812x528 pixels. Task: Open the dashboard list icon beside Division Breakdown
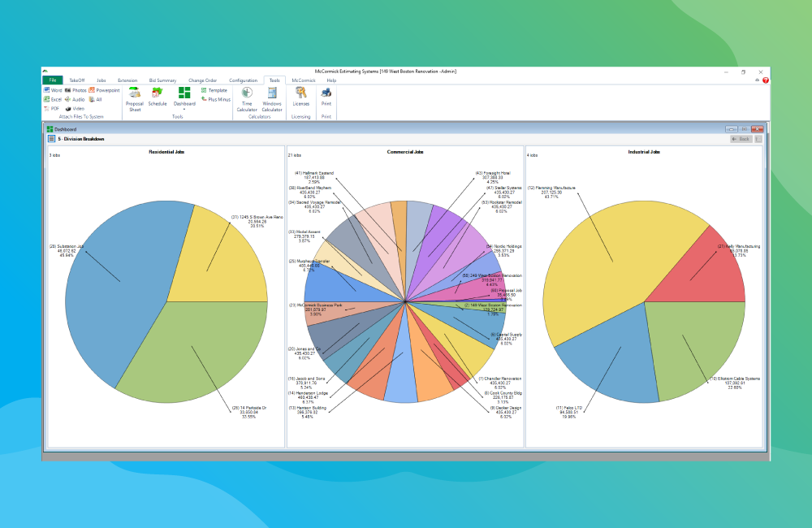[51, 139]
